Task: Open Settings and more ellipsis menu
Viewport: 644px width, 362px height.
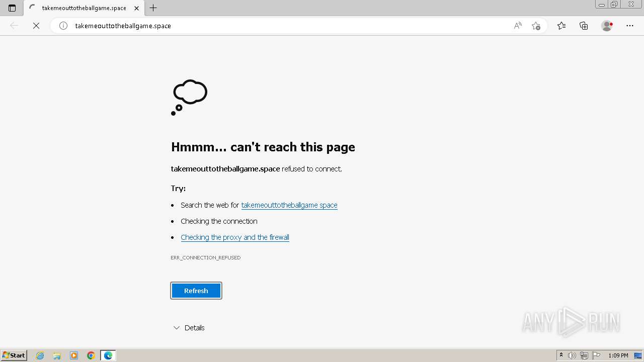Action: point(630,26)
